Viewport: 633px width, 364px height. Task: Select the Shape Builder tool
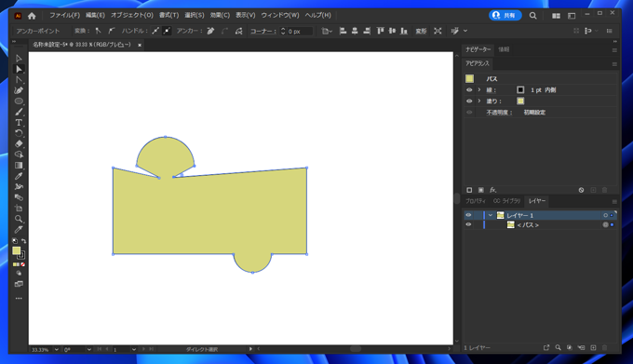tap(19, 155)
